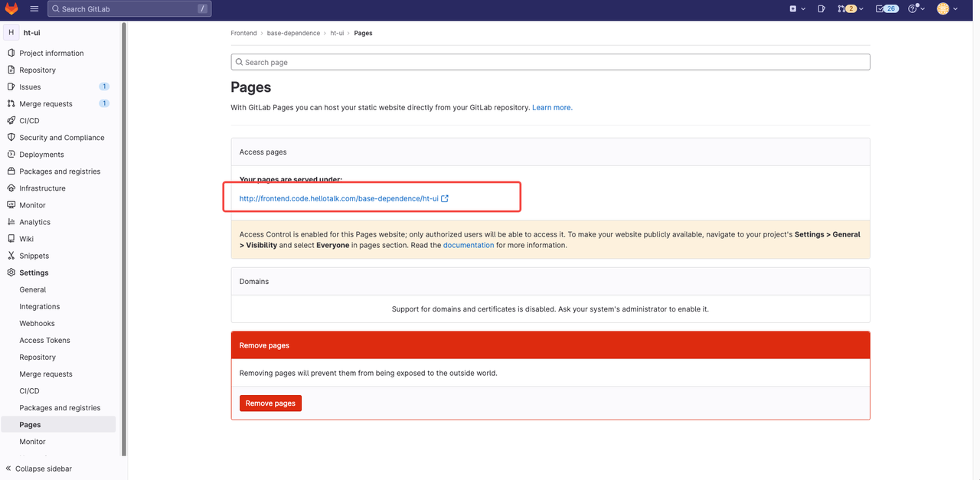Image resolution: width=980 pixels, height=480 pixels.
Task: Focus the Search page input field
Action: click(550, 62)
